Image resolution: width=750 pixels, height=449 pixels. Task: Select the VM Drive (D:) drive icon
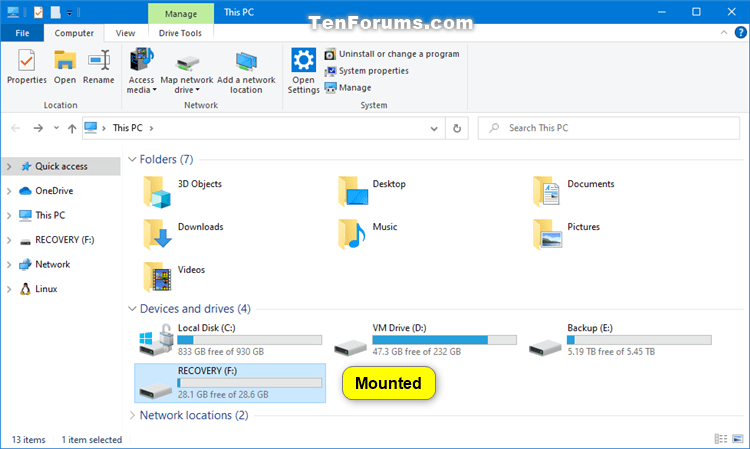(351, 348)
